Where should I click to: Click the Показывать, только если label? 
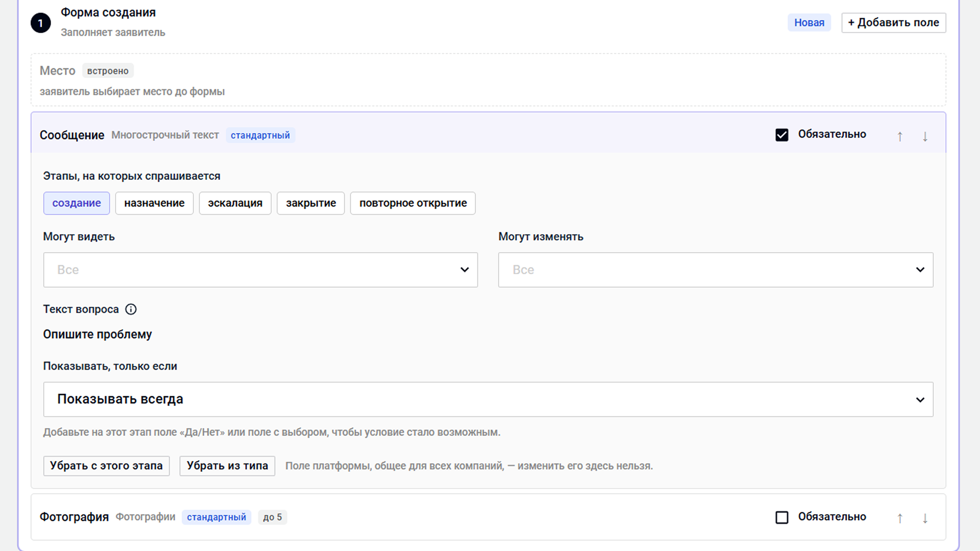[110, 366]
